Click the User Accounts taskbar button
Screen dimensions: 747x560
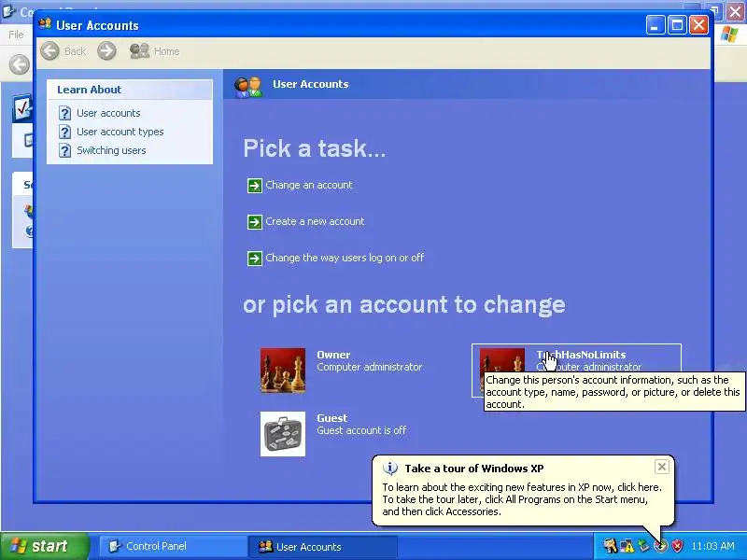[322, 546]
